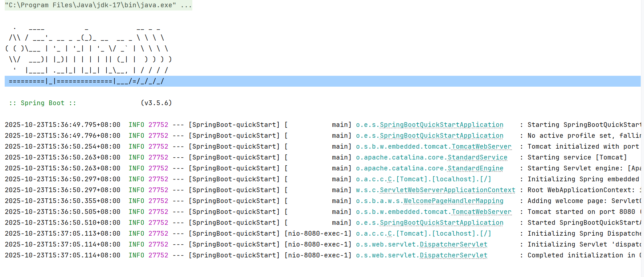Open SpringBootQuickStartApplication link in the 15:36:50.510 row
The height and width of the screenshot is (277, 644).
pyautogui.click(x=442, y=223)
